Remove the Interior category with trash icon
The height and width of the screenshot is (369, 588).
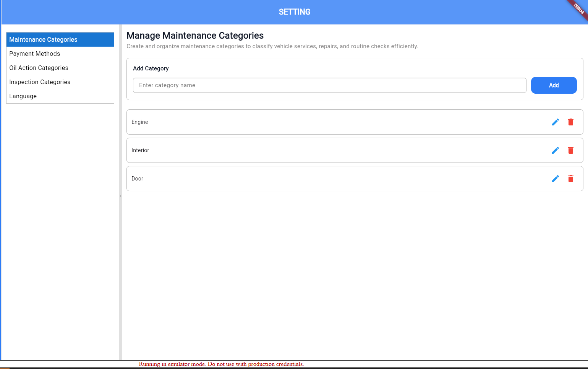(570, 150)
